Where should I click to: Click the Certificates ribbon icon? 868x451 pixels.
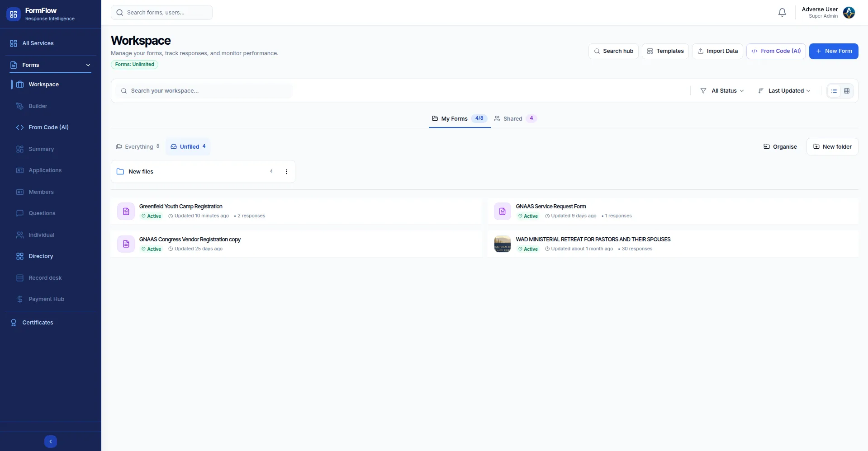point(14,323)
